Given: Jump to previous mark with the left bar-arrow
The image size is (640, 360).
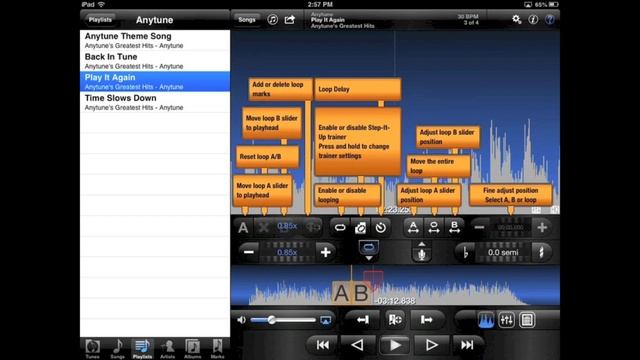Looking at the screenshot, I should click(362, 320).
